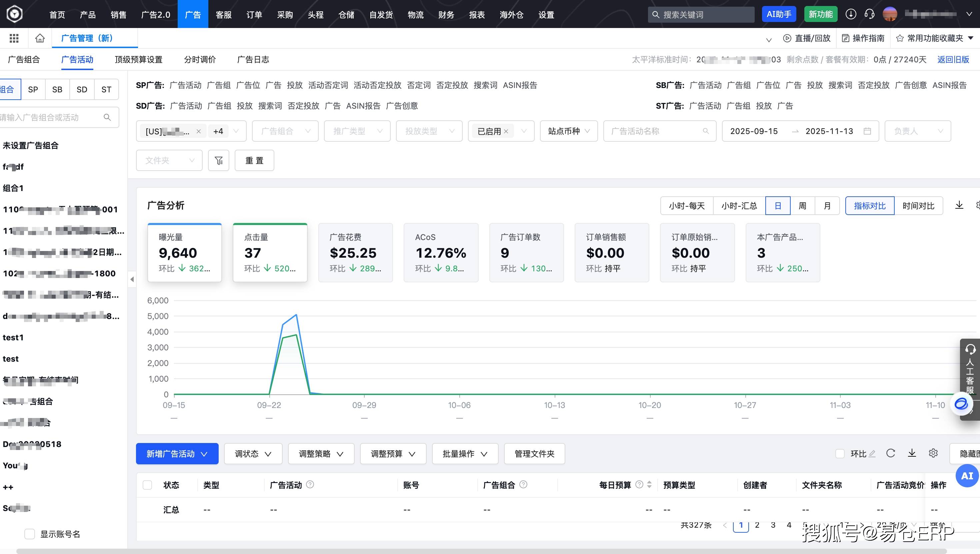Open the 文件夹 dropdown

pyautogui.click(x=169, y=161)
